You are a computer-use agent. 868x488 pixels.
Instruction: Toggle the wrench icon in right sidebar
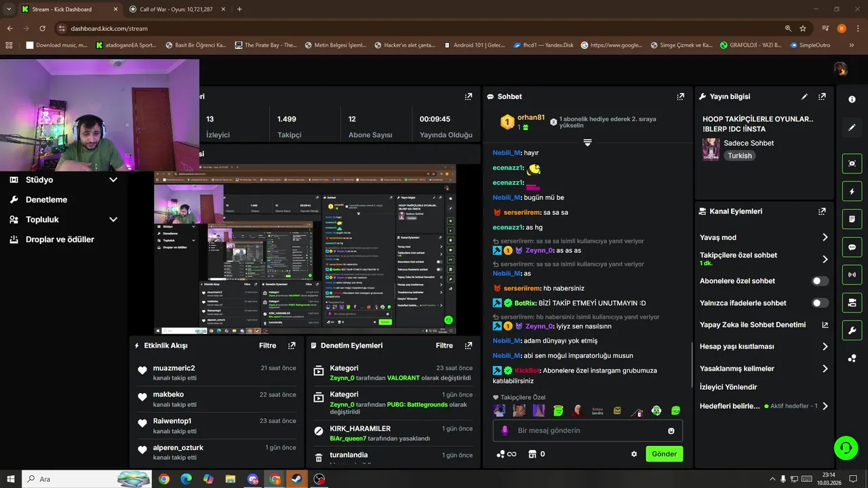(x=852, y=330)
